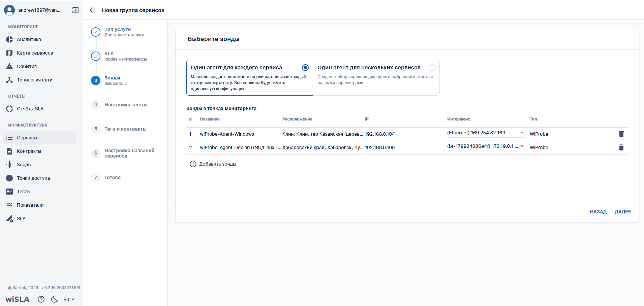Click the user avatar icon
Viewport: 644px width, 306px height.
point(9,10)
